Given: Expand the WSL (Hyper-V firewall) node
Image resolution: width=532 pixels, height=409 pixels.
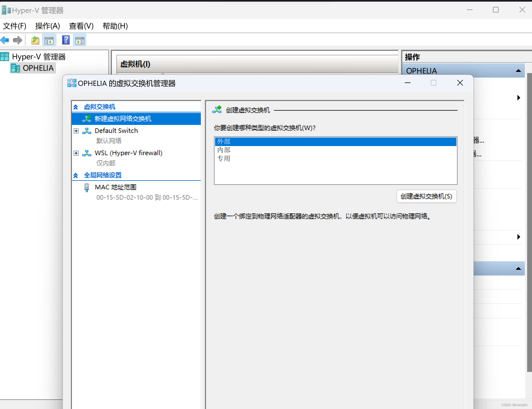Looking at the screenshot, I should click(76, 153).
